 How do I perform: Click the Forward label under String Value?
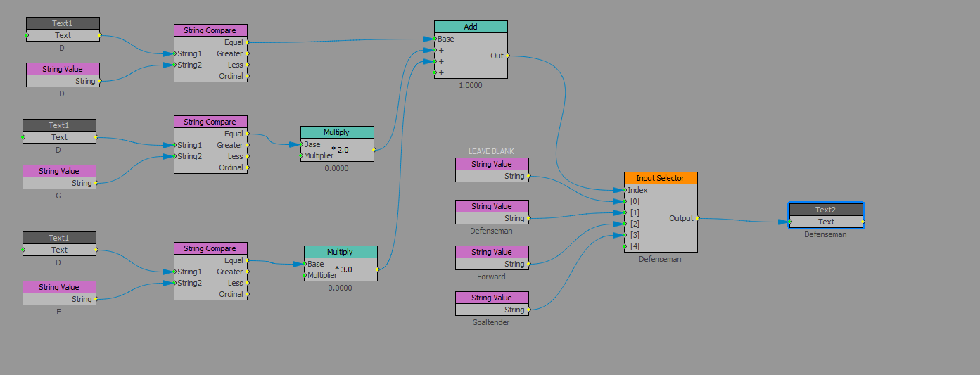[491, 277]
